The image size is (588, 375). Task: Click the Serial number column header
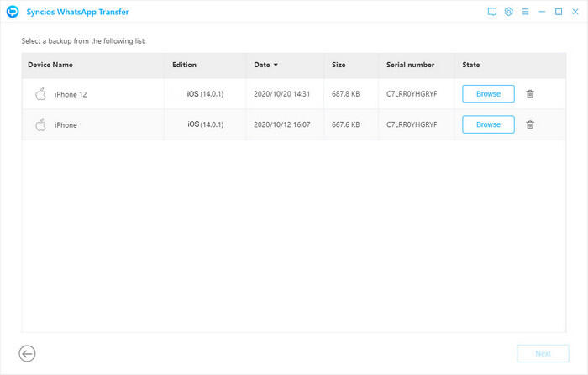(411, 65)
